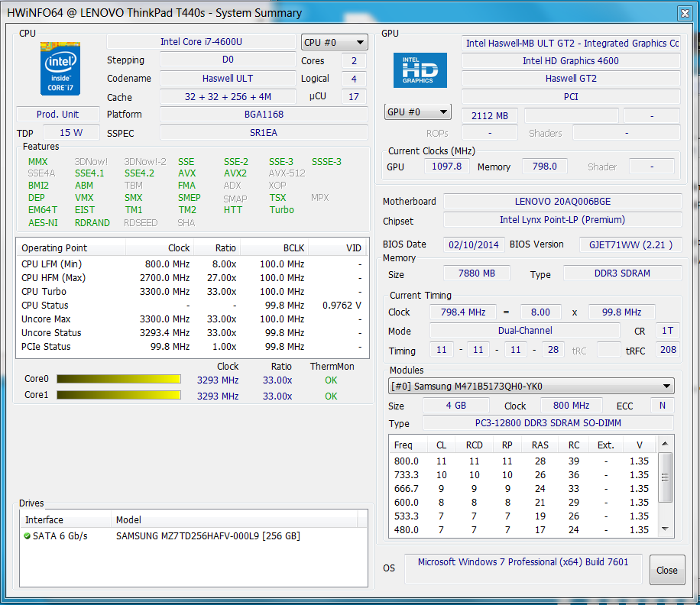700x605 pixels.
Task: Click the Intel HD Graphics 4600 field
Action: click(x=571, y=60)
